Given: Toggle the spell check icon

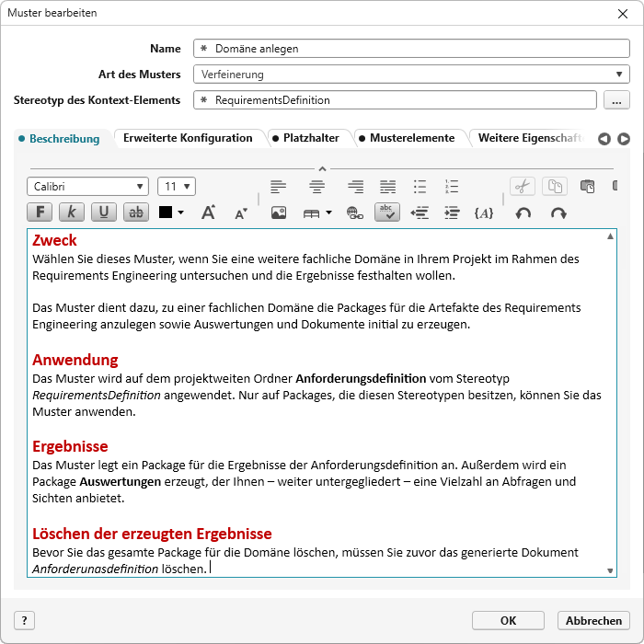Looking at the screenshot, I should coord(387,212).
